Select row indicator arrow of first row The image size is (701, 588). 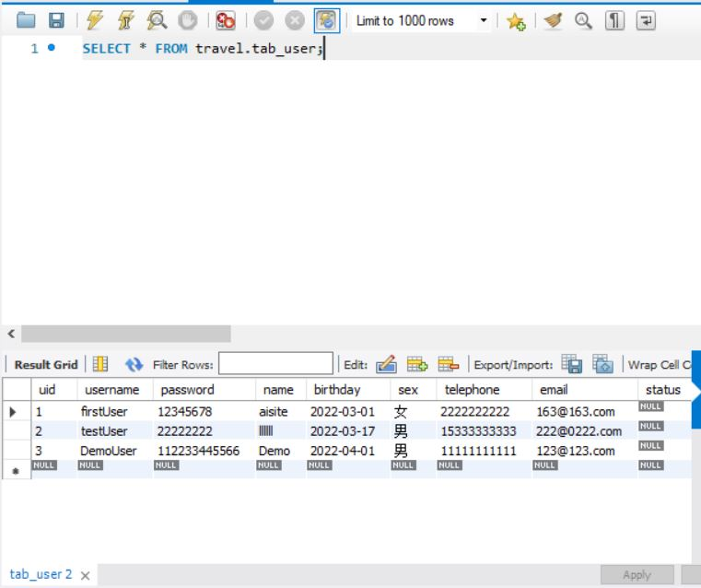pyautogui.click(x=13, y=412)
